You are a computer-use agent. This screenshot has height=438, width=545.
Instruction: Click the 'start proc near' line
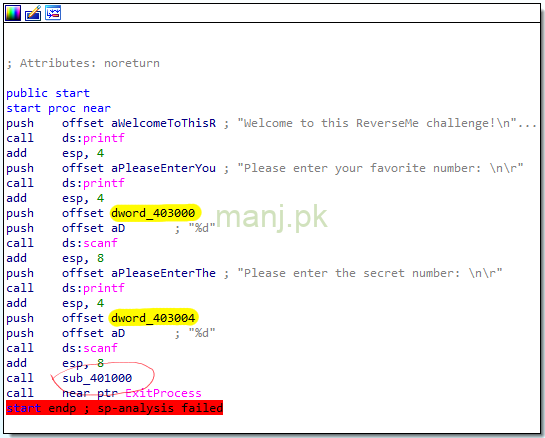[x=58, y=108]
